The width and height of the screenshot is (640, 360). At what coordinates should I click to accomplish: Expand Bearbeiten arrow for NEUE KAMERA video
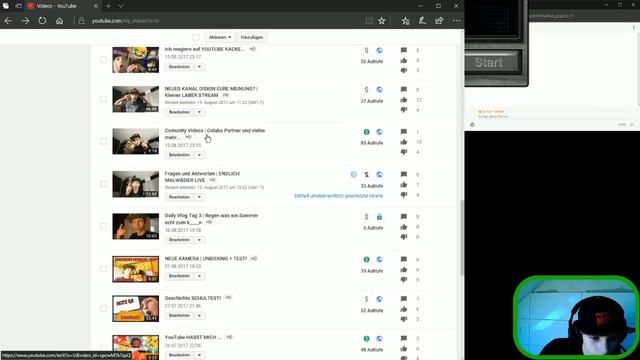pyautogui.click(x=199, y=276)
